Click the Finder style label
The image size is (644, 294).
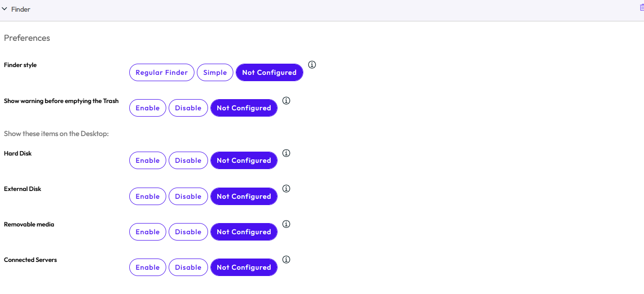pyautogui.click(x=20, y=65)
